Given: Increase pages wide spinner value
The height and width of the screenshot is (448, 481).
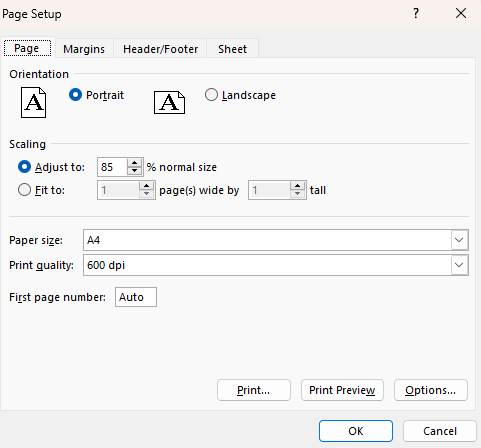Looking at the screenshot, I should [146, 186].
